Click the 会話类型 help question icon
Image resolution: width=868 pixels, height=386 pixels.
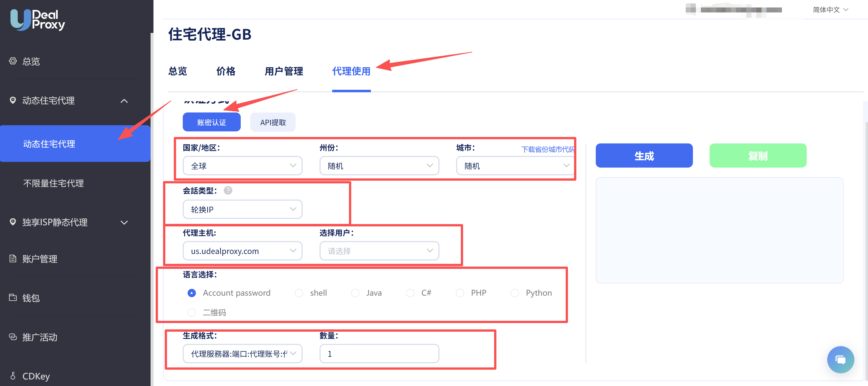pos(228,191)
